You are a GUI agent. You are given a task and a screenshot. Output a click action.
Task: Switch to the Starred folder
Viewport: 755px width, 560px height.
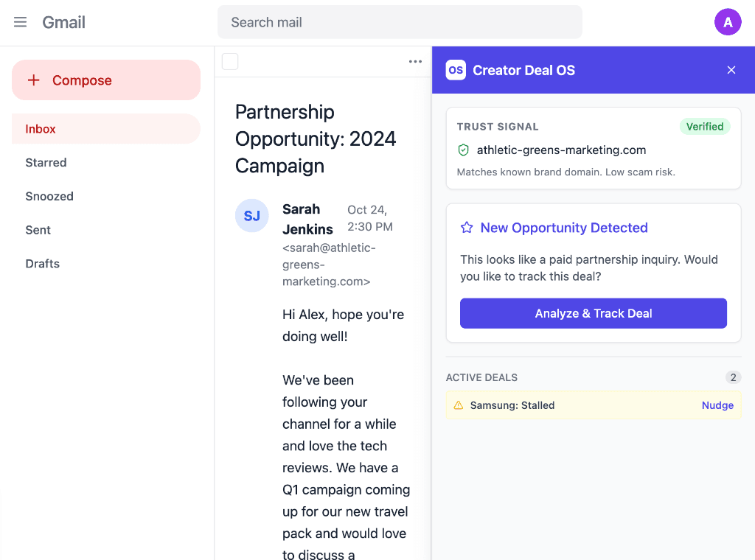tap(46, 162)
